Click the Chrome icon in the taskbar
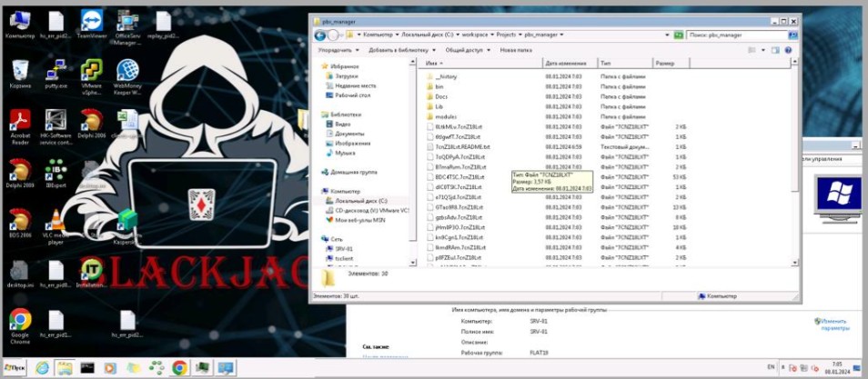This screenshot has height=379, width=868. click(x=179, y=367)
